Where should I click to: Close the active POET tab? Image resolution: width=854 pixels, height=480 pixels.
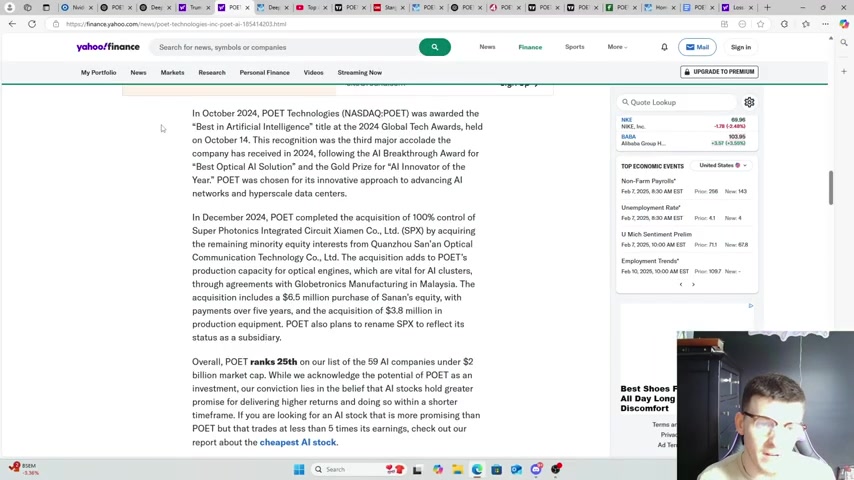pos(247,8)
